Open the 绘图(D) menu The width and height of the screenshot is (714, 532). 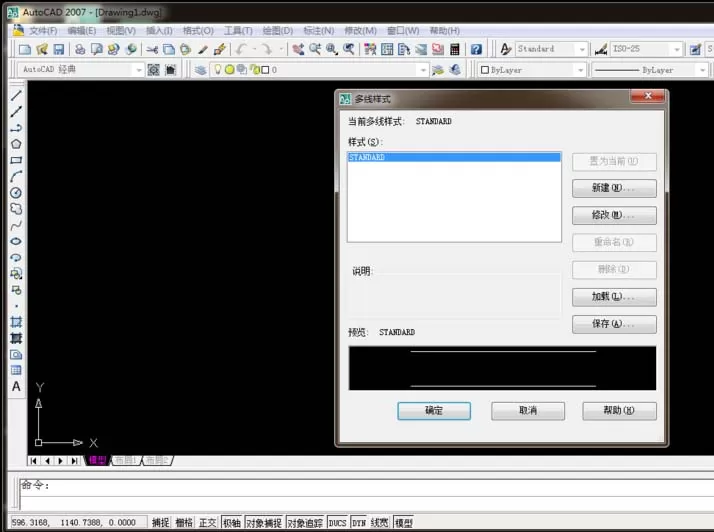click(x=278, y=31)
